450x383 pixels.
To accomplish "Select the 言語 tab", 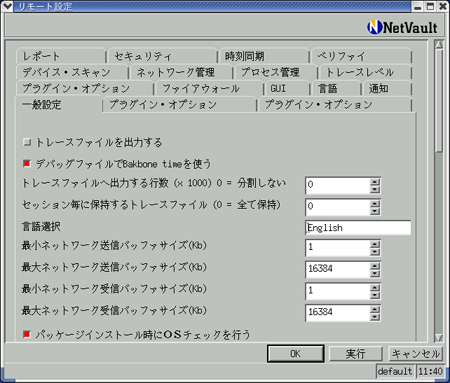I will [x=336, y=88].
